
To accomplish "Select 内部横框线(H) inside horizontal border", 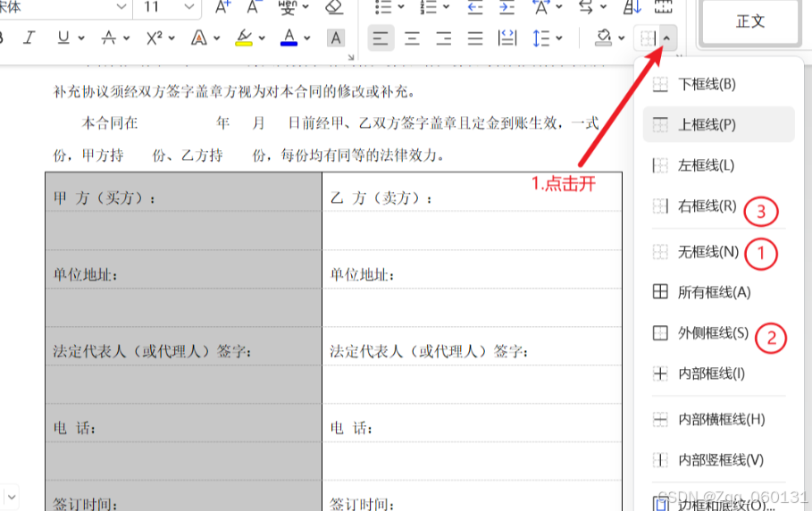I will (x=718, y=419).
